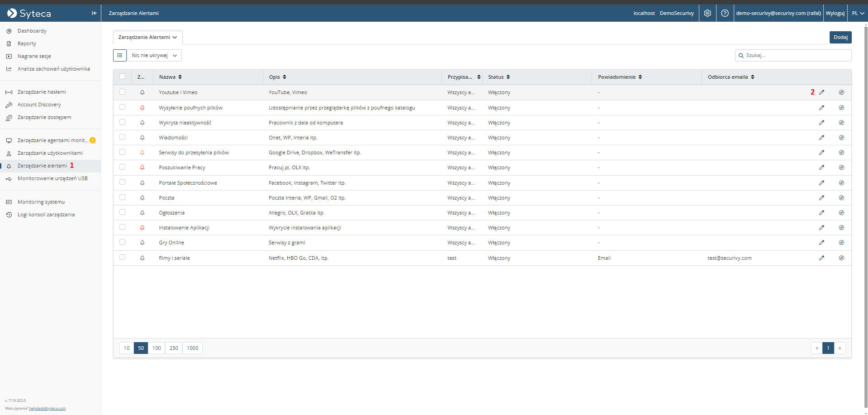Image resolution: width=868 pixels, height=415 pixels.
Task: Open the settings gear in top bar
Action: pyautogui.click(x=707, y=13)
